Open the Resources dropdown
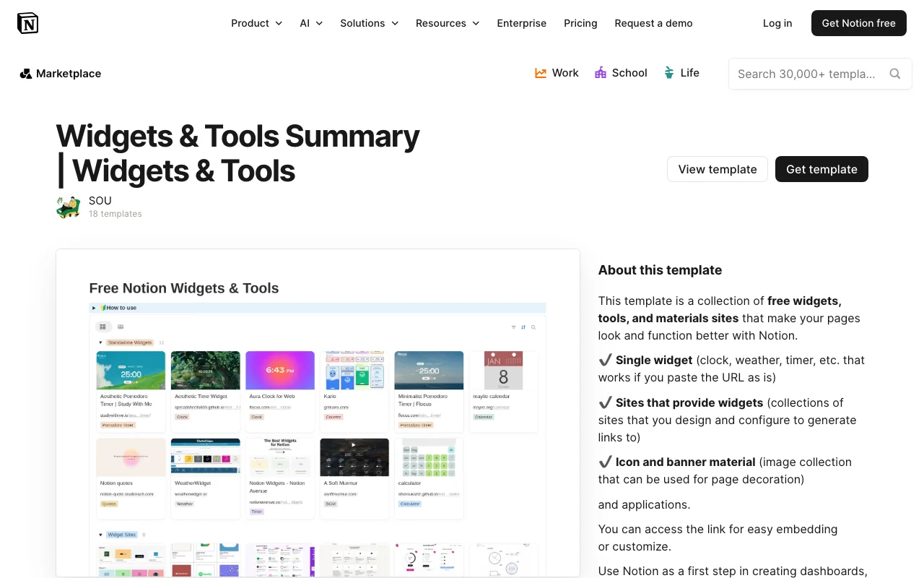 coord(448,23)
